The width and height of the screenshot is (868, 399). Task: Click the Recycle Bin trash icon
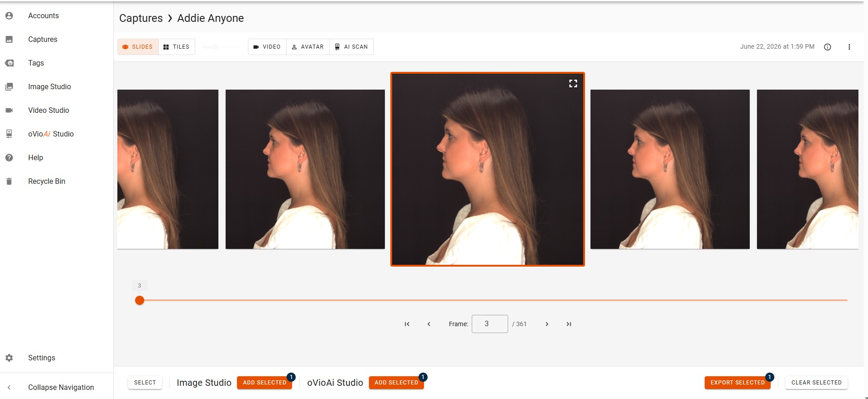tap(9, 181)
